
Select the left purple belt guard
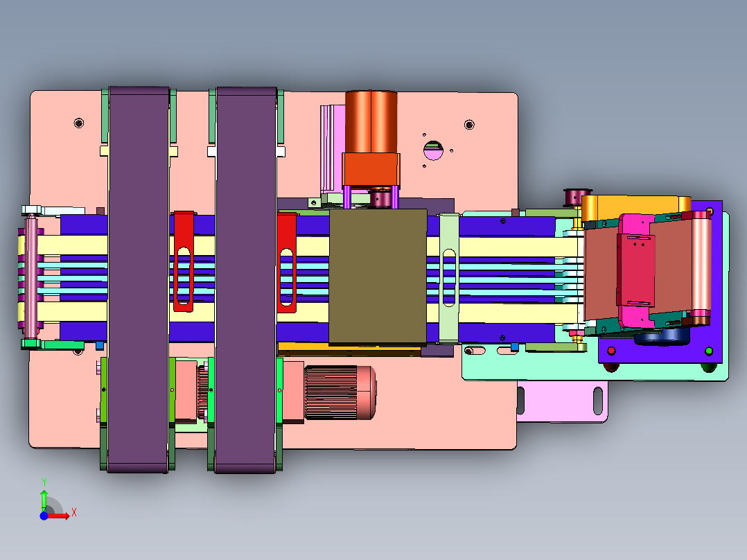[139, 280]
